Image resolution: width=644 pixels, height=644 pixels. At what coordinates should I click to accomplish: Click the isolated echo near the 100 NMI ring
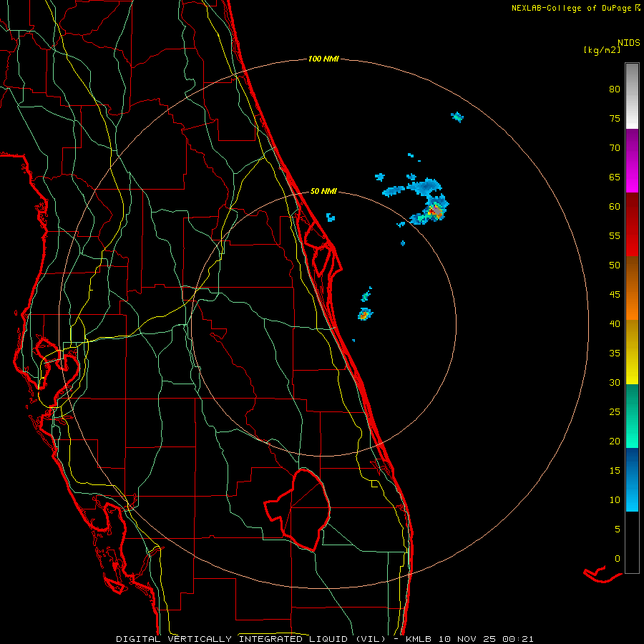pos(457,117)
